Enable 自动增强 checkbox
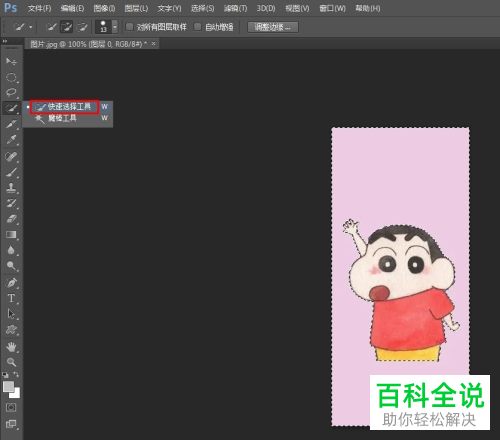 (198, 27)
